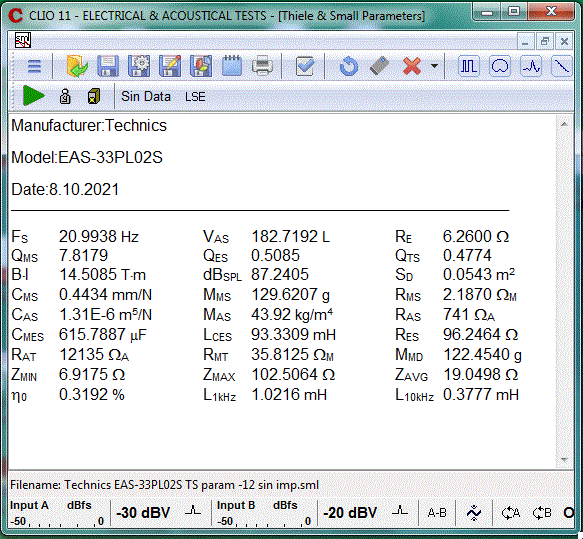Toggle the LSE fitting button
583x539 pixels.
(x=195, y=97)
